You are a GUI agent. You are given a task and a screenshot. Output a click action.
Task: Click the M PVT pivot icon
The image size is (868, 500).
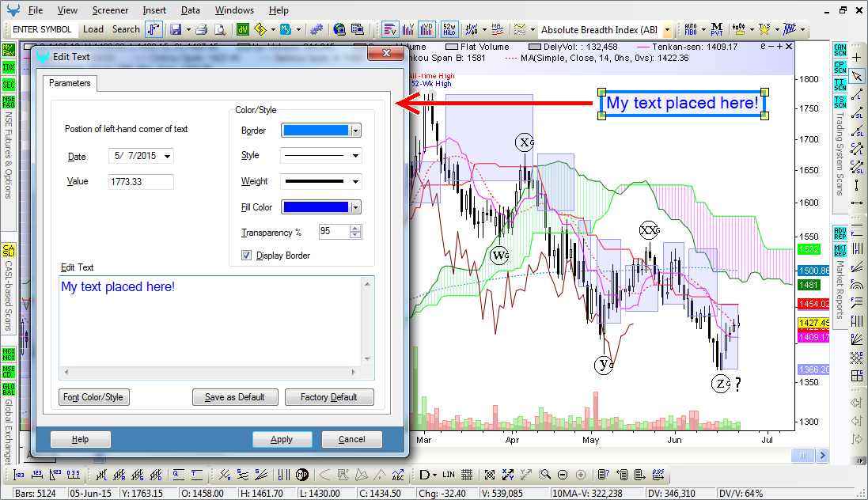[717, 29]
